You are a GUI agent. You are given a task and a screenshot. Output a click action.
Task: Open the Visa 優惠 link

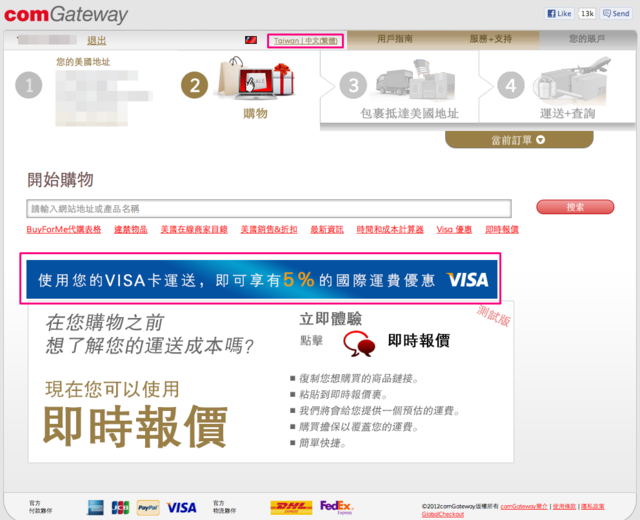454,229
